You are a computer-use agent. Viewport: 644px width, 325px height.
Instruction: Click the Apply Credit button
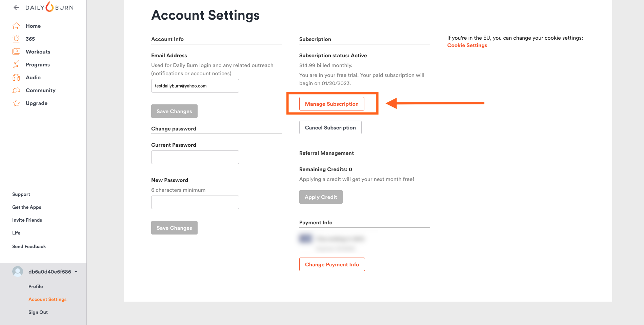[x=321, y=197]
